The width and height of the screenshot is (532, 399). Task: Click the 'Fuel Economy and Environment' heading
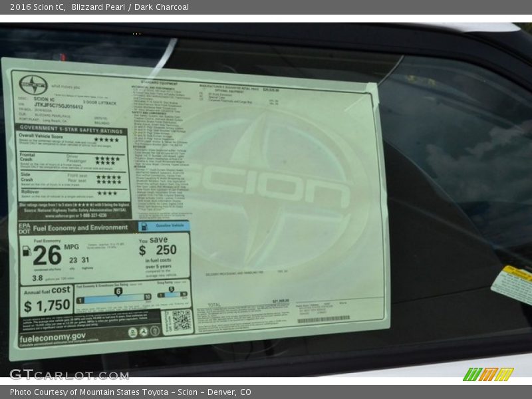click(x=80, y=227)
